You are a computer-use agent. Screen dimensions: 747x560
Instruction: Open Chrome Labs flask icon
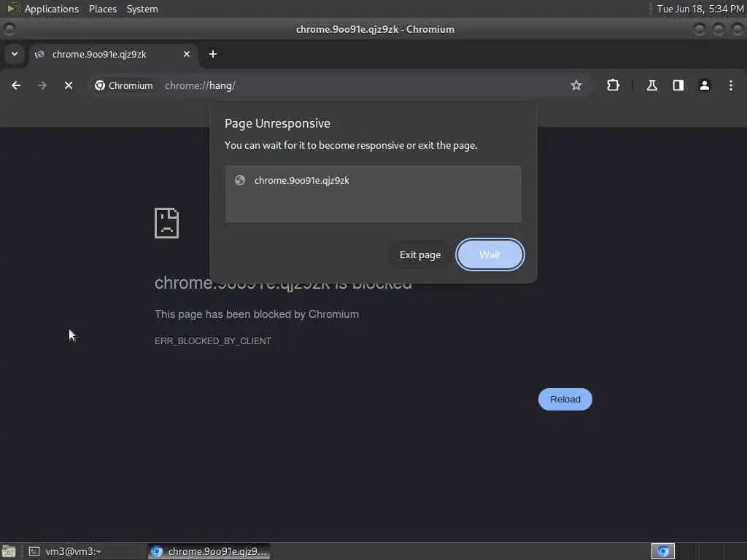(651, 86)
